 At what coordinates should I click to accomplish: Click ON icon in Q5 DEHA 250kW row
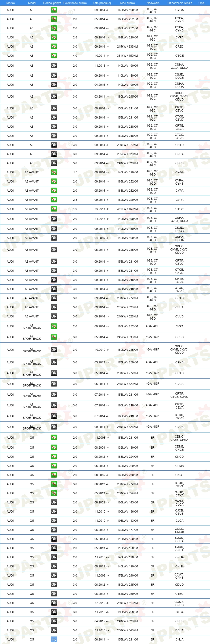54,630
